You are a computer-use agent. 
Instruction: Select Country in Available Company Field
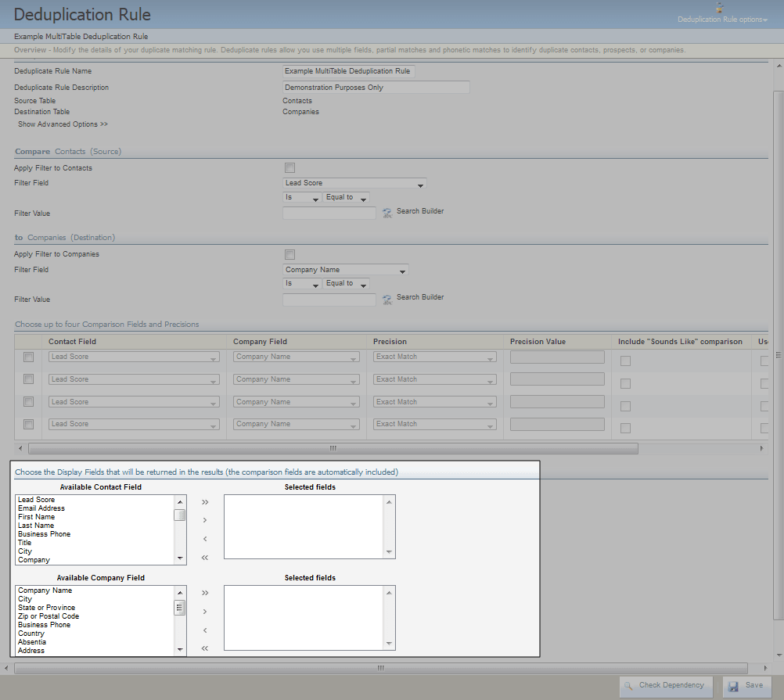point(31,634)
